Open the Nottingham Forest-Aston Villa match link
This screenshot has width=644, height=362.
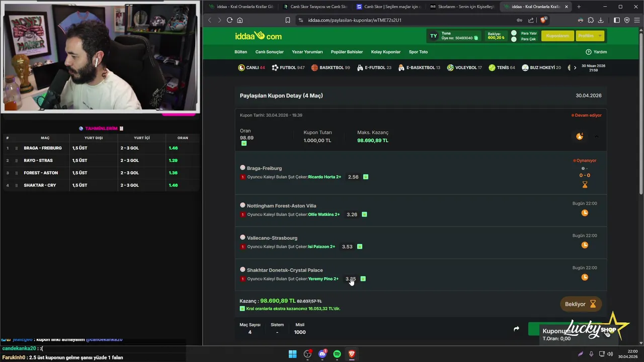point(281,206)
